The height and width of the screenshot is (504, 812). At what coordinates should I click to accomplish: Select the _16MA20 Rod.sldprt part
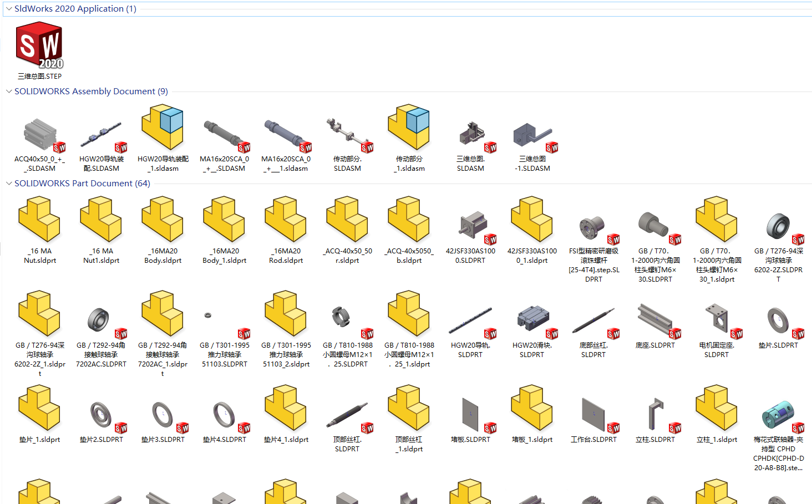tap(286, 230)
